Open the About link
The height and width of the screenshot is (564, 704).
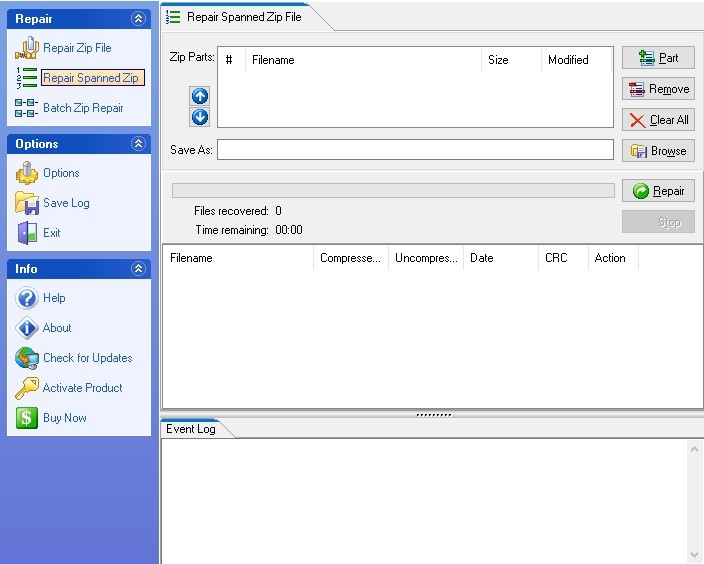[x=57, y=328]
